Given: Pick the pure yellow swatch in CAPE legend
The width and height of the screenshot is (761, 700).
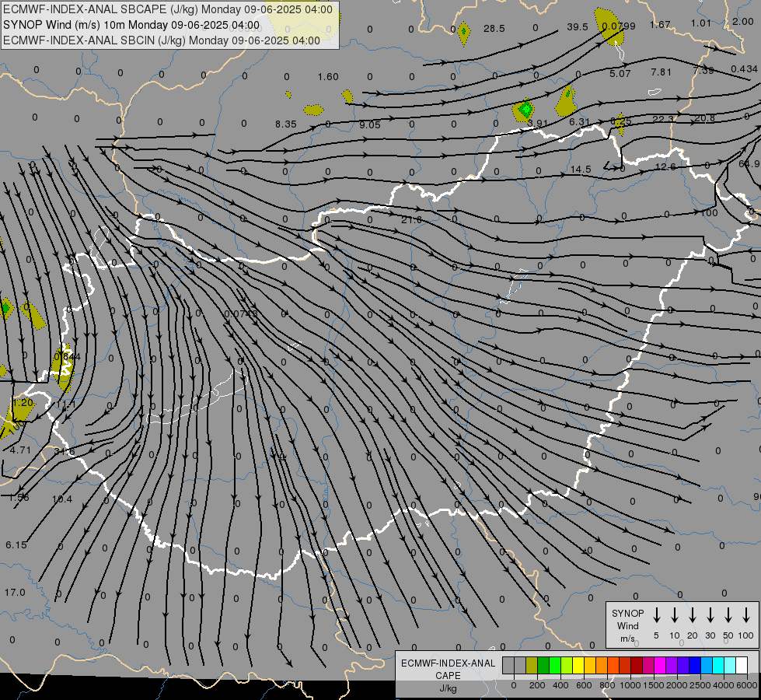Looking at the screenshot, I should [x=578, y=666].
